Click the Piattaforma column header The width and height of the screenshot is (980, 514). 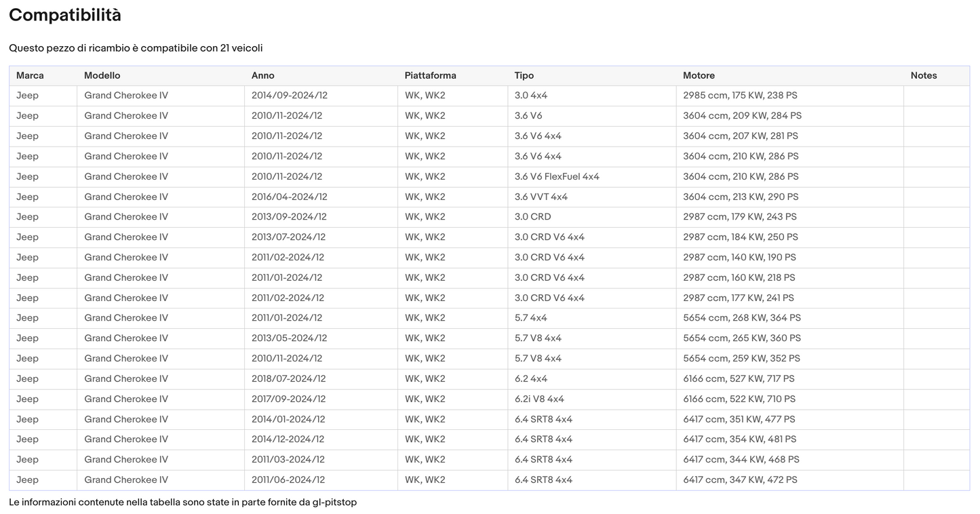point(430,76)
